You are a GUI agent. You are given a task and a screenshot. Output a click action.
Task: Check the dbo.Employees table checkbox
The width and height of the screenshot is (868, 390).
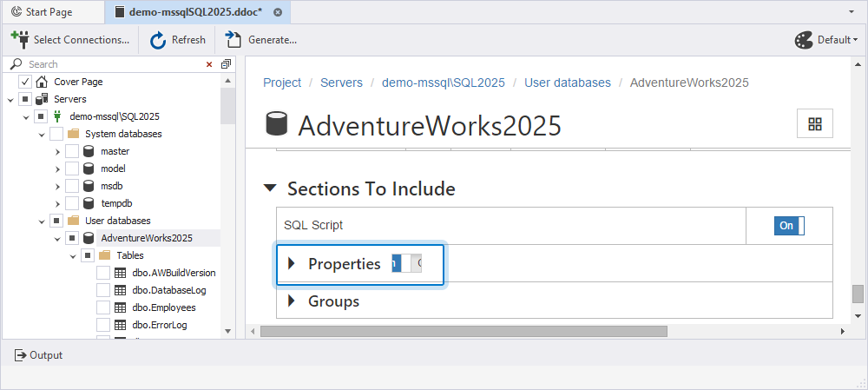[103, 307]
